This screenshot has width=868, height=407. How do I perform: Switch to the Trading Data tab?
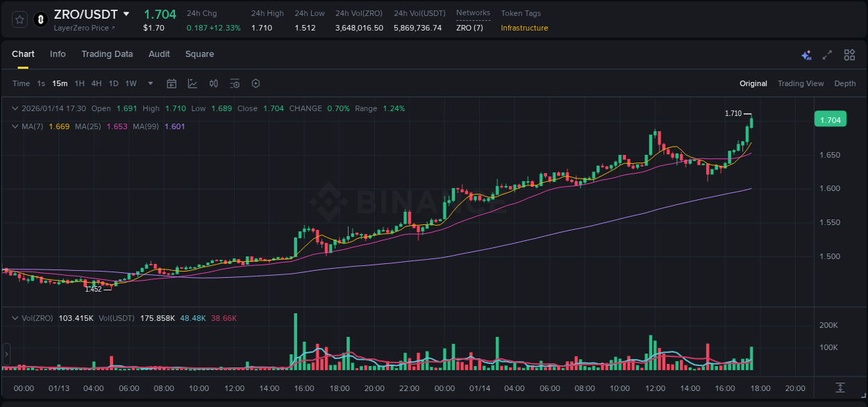(x=107, y=54)
